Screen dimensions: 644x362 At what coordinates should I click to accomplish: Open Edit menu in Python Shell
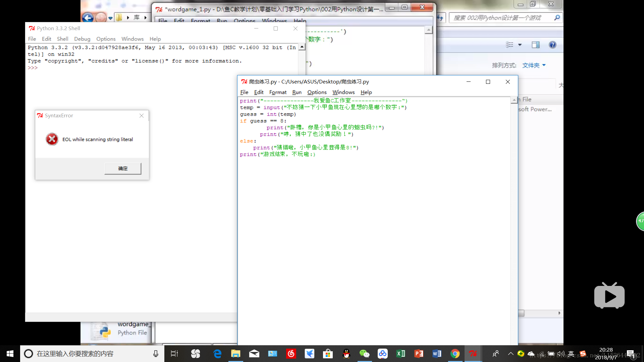(x=46, y=39)
